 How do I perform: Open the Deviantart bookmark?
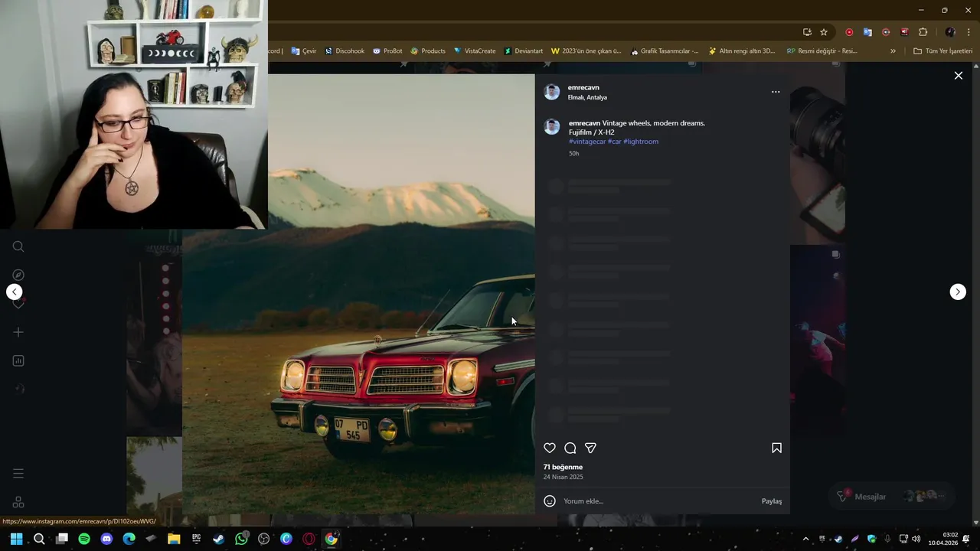coord(524,51)
